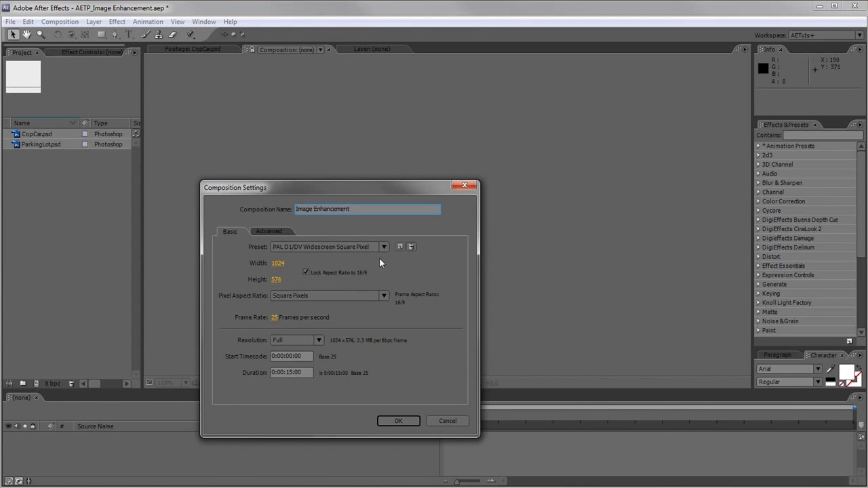Select the Type tool
This screenshot has height=488, width=868.
pos(129,35)
